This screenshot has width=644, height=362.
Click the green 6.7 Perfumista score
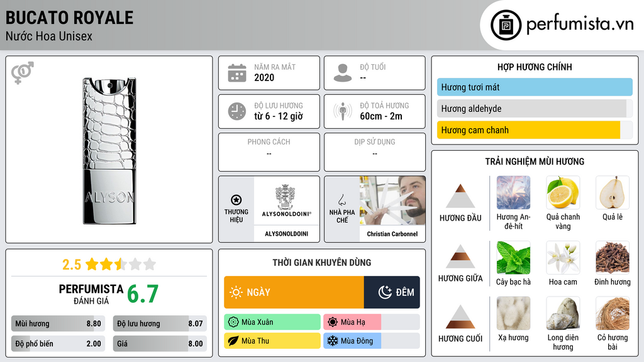point(143,294)
